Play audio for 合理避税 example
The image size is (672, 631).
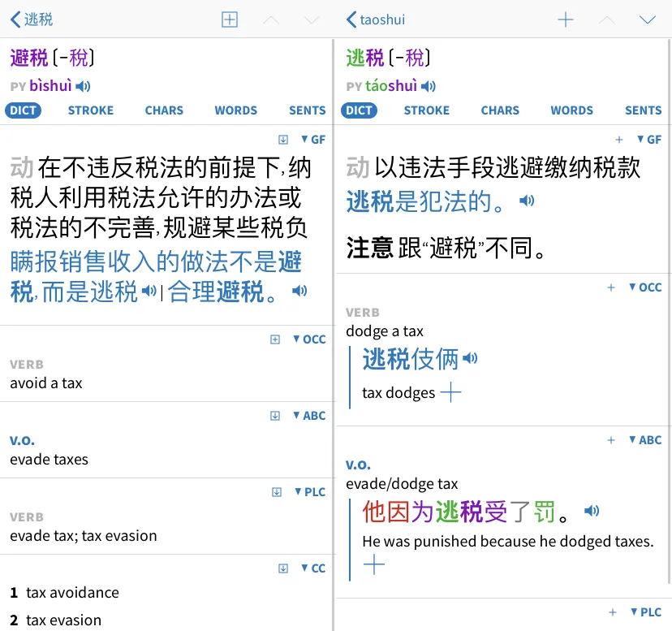coord(299,291)
